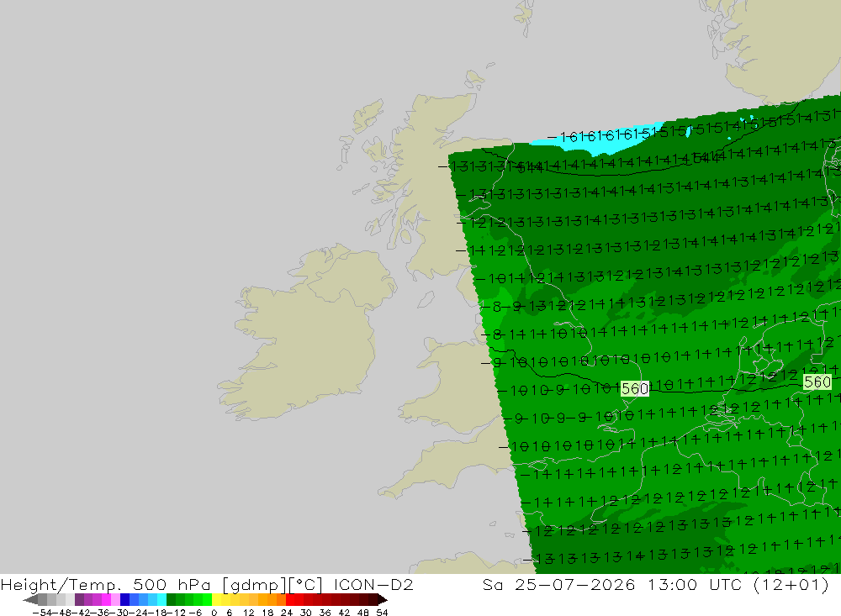Viewport: 841px width, 616px height.
Task: Click the '-54' legend scale label
Action: pyautogui.click(x=42, y=613)
